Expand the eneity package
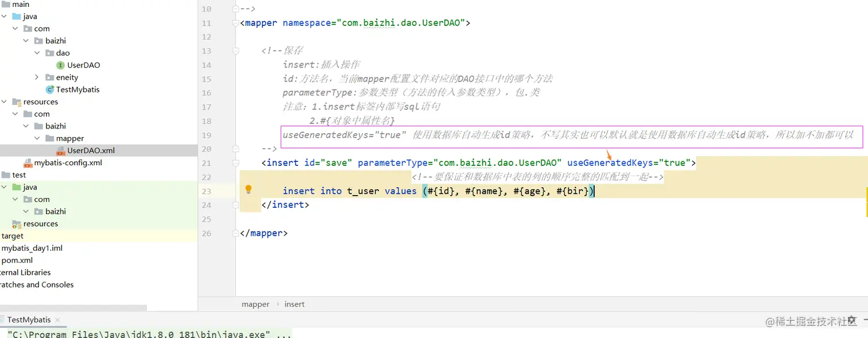This screenshot has width=868, height=338. pos(37,77)
